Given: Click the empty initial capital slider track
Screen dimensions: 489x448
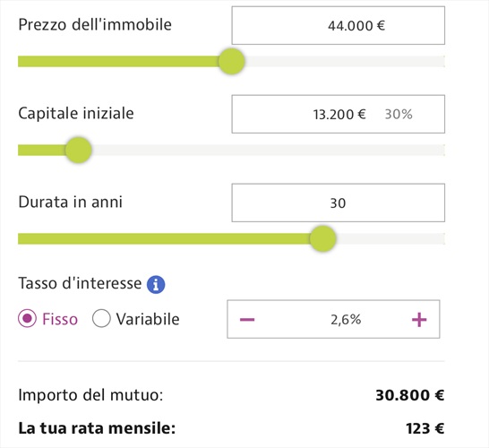Looking at the screenshot, I should [268, 150].
